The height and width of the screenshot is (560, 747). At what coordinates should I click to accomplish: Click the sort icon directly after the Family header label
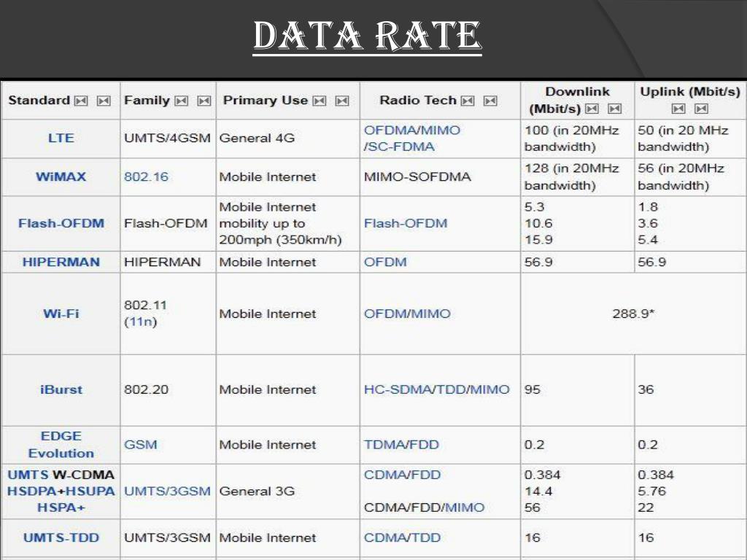[182, 101]
